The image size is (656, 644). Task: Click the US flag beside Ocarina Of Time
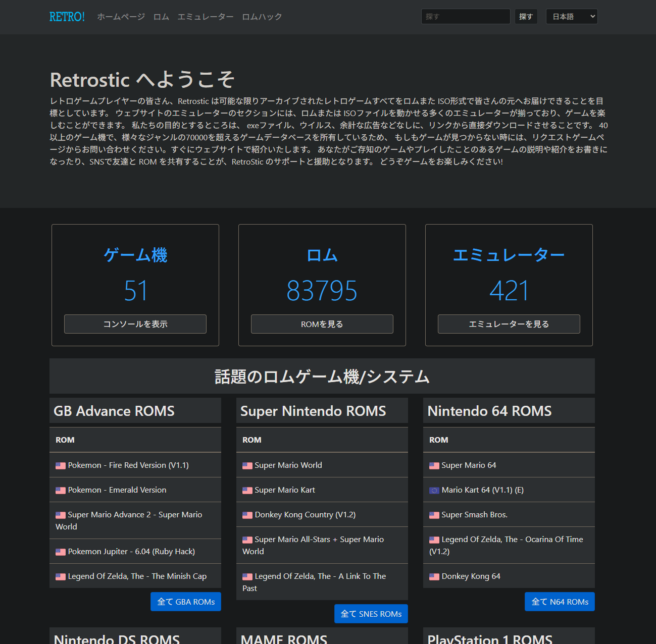434,540
